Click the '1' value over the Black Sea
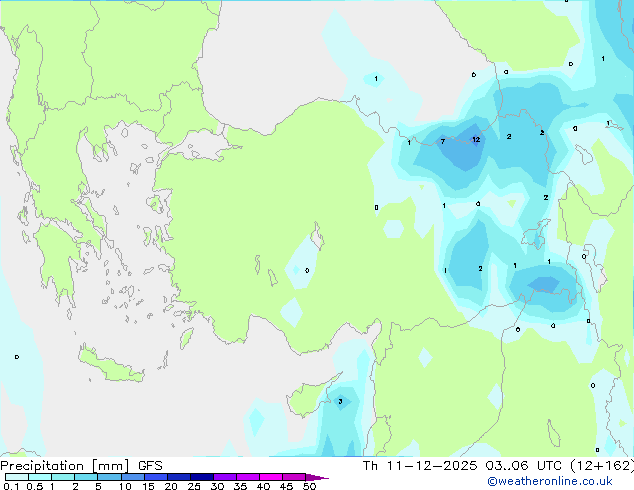Image resolution: width=634 pixels, height=490 pixels. [x=376, y=78]
